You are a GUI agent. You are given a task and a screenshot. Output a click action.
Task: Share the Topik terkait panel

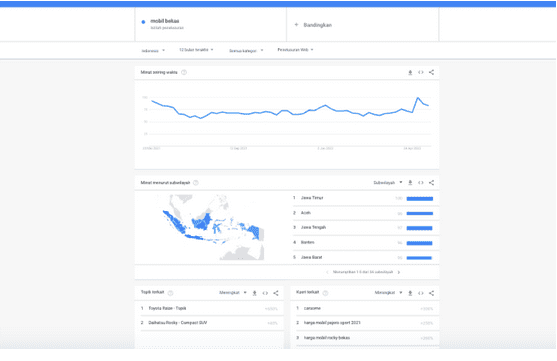276,293
